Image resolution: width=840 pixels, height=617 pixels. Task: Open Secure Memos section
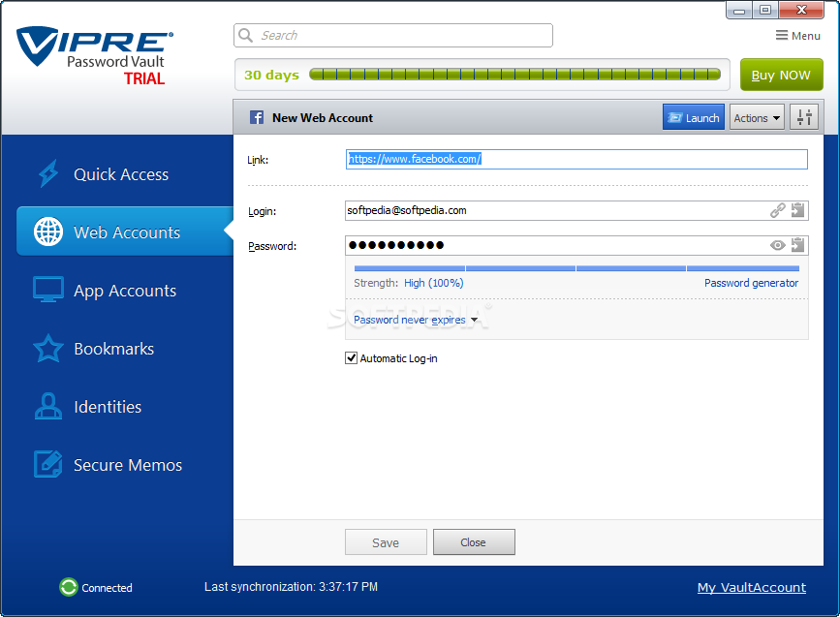[128, 465]
